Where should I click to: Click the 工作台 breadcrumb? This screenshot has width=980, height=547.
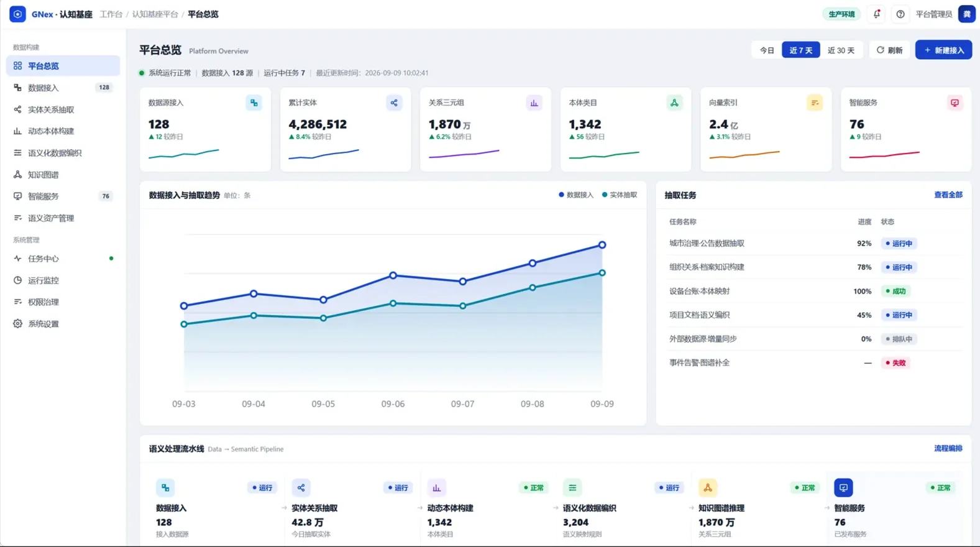coord(111,14)
